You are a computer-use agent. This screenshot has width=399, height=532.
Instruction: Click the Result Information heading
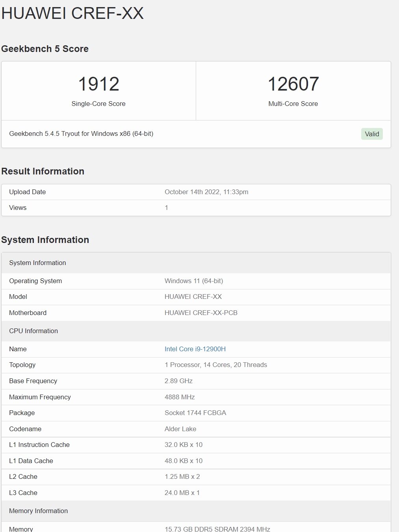pyautogui.click(x=43, y=171)
